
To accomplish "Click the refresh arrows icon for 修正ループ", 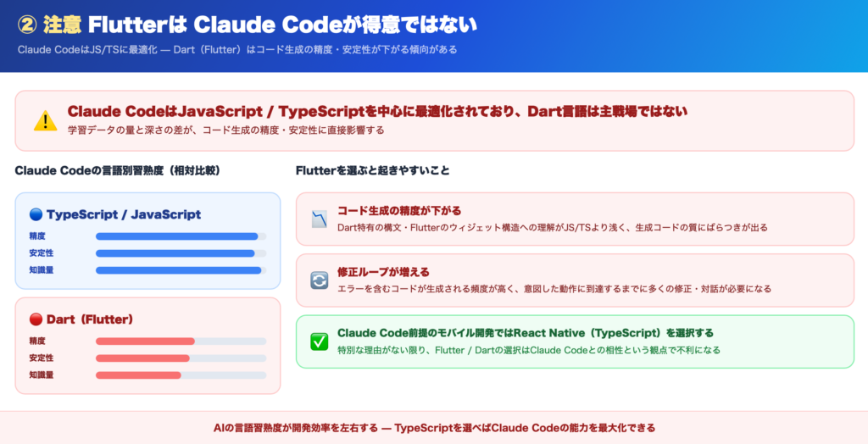I will click(x=319, y=280).
